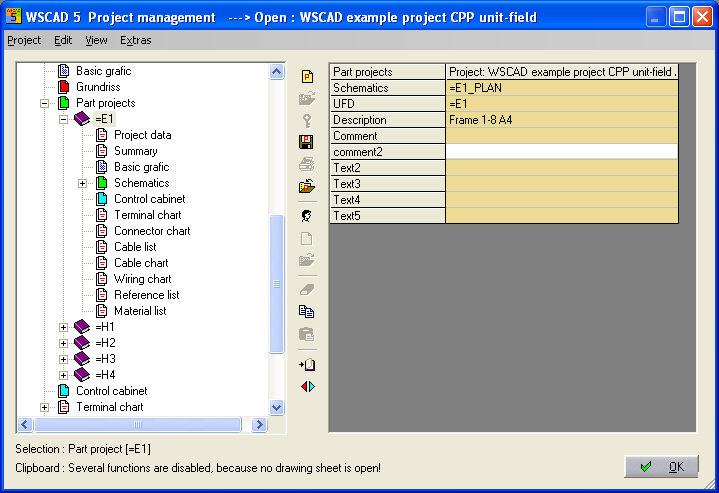Click the insert page arrow icon
The image size is (719, 493).
307,365
